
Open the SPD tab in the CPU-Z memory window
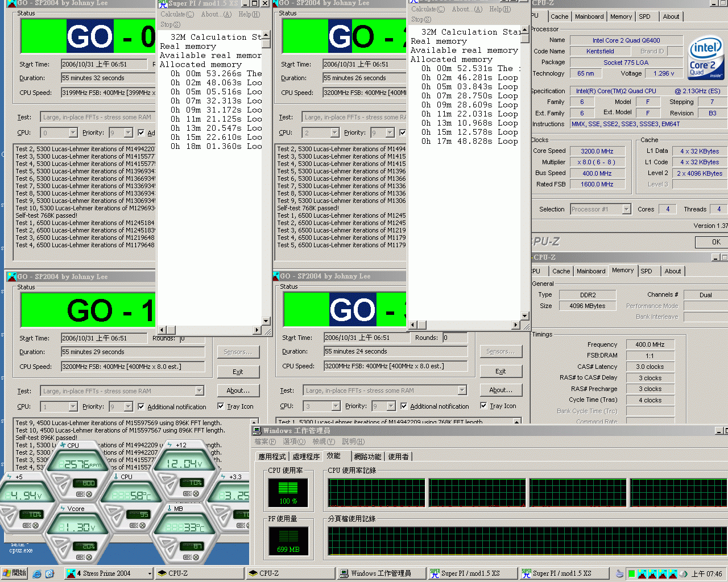point(647,271)
